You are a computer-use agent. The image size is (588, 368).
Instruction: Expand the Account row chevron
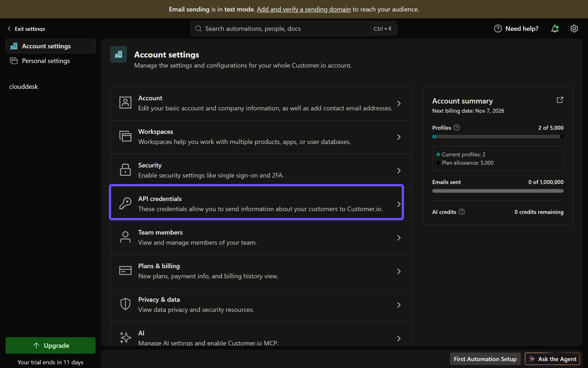(x=399, y=103)
